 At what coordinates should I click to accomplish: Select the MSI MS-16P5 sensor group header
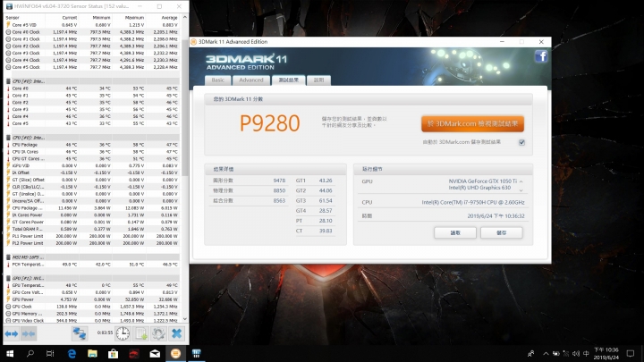pyautogui.click(x=92, y=257)
